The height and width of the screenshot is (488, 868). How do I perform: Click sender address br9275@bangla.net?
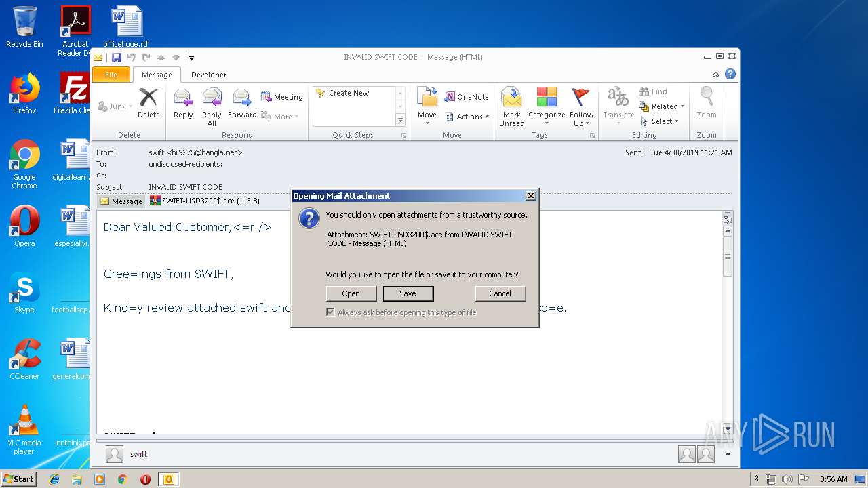205,152
